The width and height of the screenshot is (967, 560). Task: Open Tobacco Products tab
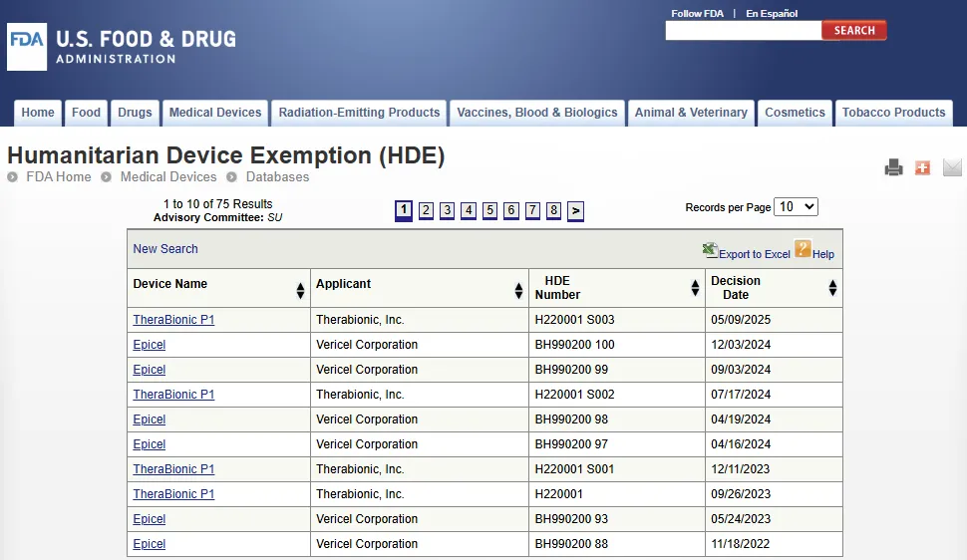893,113
